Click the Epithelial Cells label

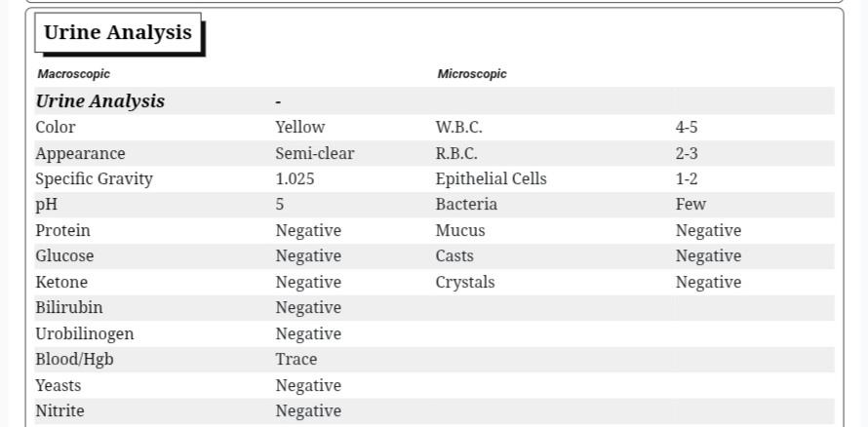click(x=491, y=179)
